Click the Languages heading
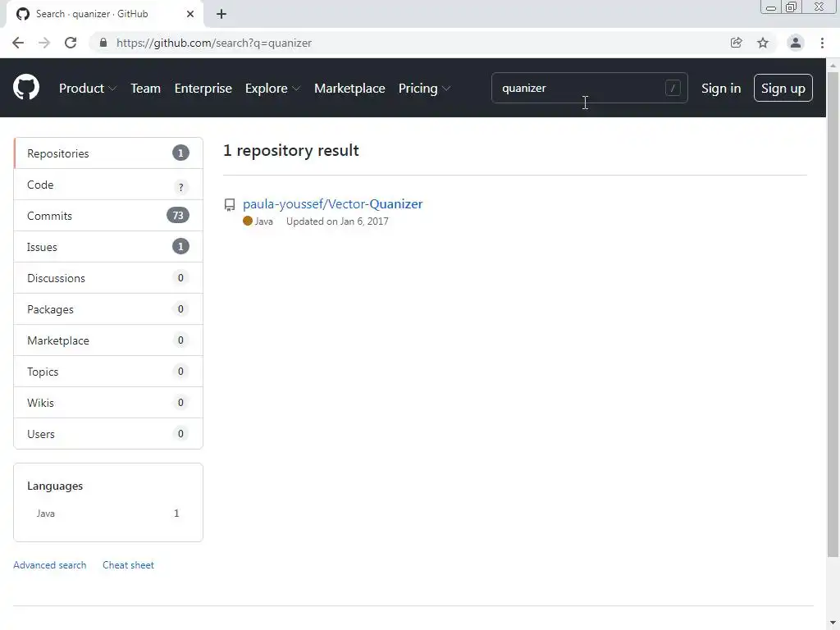The width and height of the screenshot is (840, 630). coord(55,486)
